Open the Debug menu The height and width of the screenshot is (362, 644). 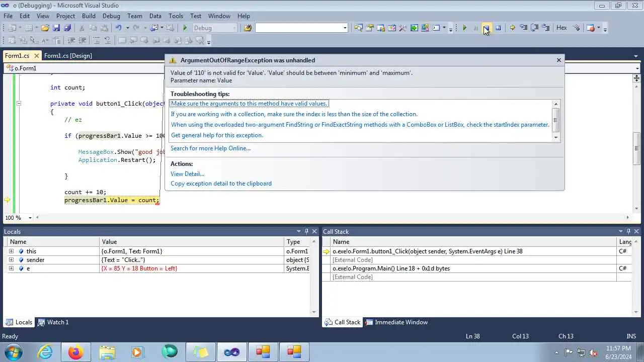111,16
